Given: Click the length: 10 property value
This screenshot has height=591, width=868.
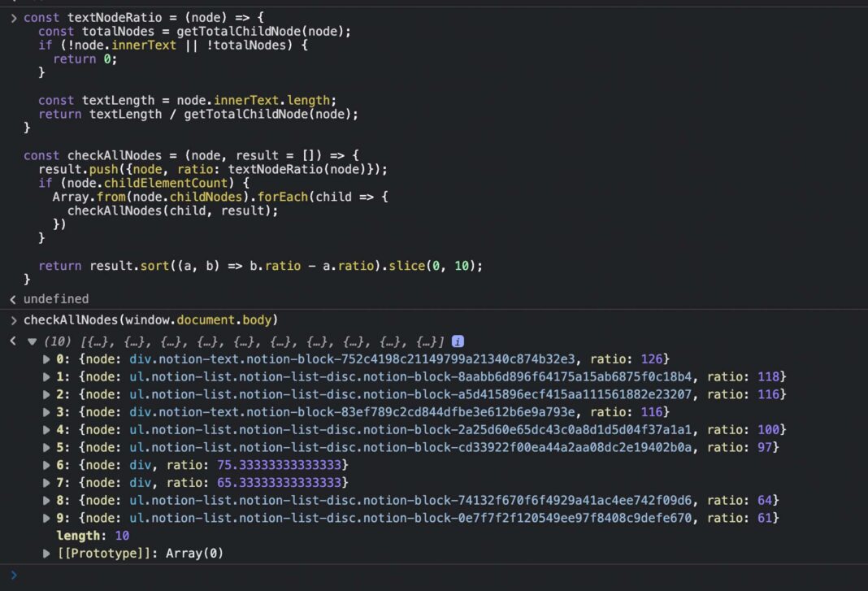Looking at the screenshot, I should (119, 535).
